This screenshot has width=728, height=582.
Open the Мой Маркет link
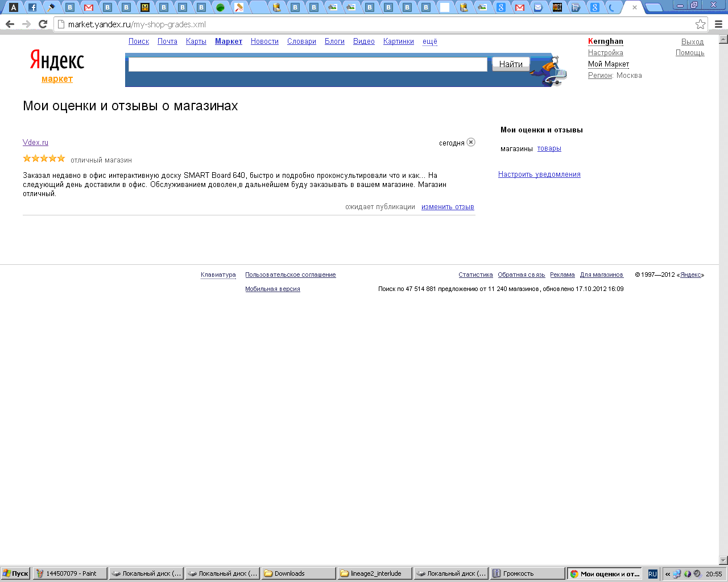(609, 64)
